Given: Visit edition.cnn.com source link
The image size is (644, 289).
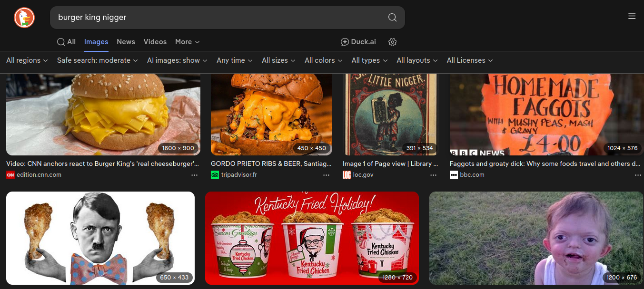Looking at the screenshot, I should (39, 175).
